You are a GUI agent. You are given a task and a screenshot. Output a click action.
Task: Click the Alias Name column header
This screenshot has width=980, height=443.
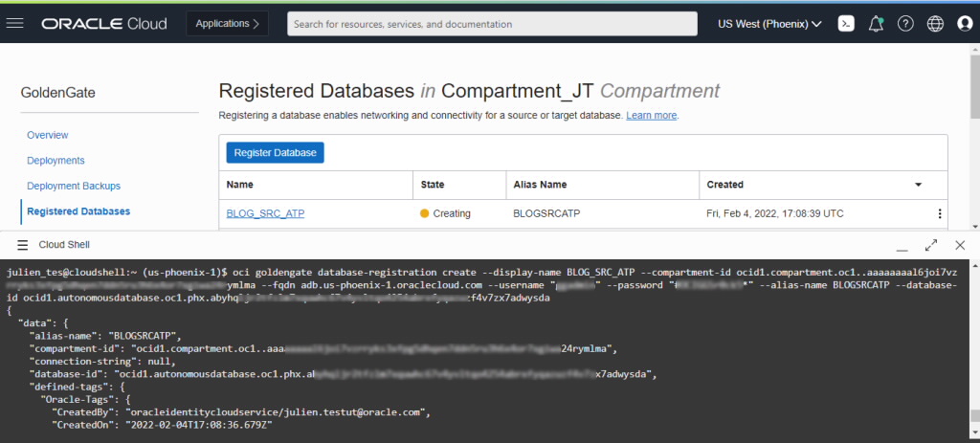pyautogui.click(x=540, y=185)
